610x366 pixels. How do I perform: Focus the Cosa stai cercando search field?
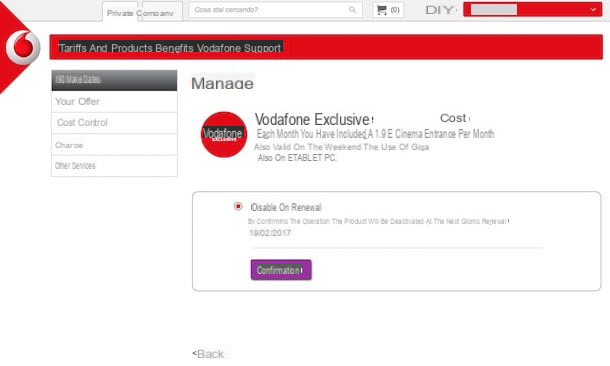[x=275, y=10]
